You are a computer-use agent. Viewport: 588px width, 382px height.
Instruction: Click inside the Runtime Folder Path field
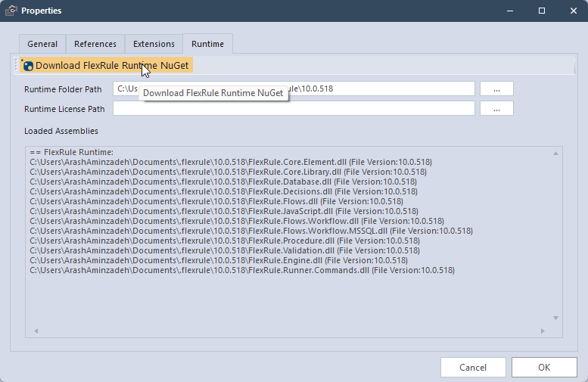pos(294,89)
